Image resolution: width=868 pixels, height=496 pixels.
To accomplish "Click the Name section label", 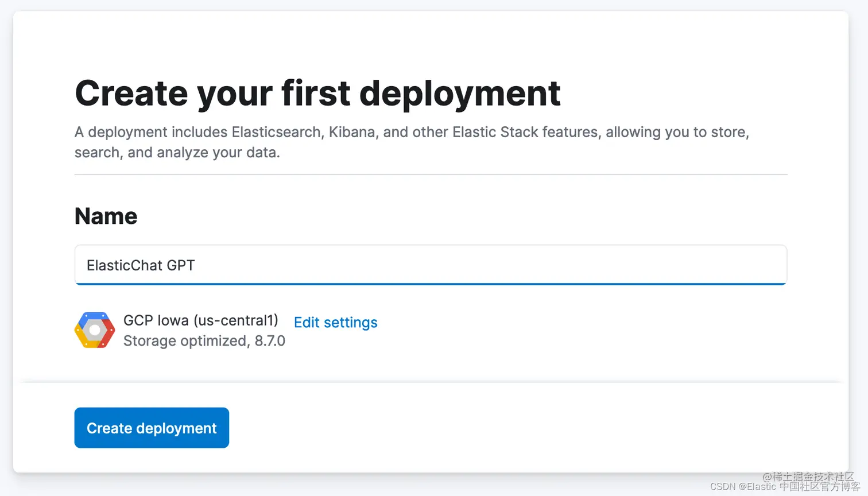I will tap(106, 216).
